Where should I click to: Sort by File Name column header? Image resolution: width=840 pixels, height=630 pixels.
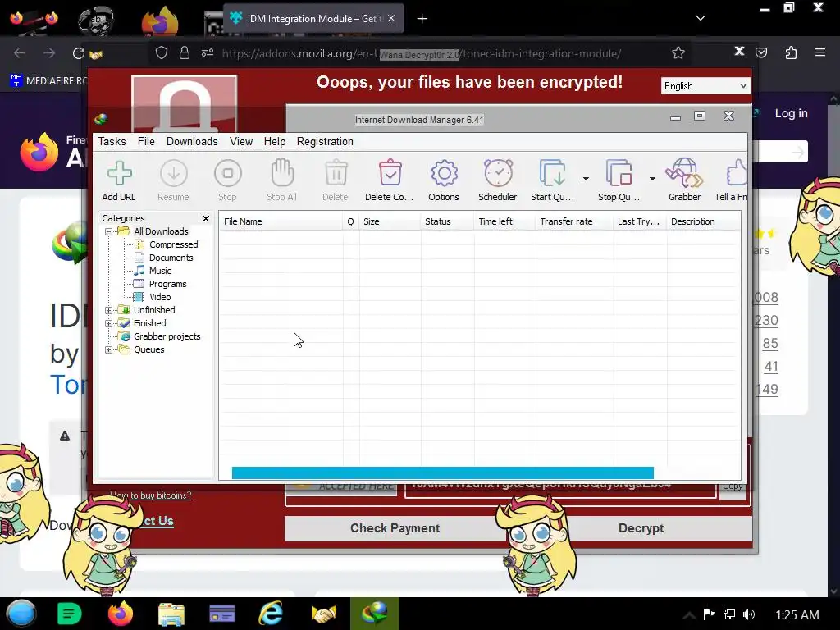[281, 221]
